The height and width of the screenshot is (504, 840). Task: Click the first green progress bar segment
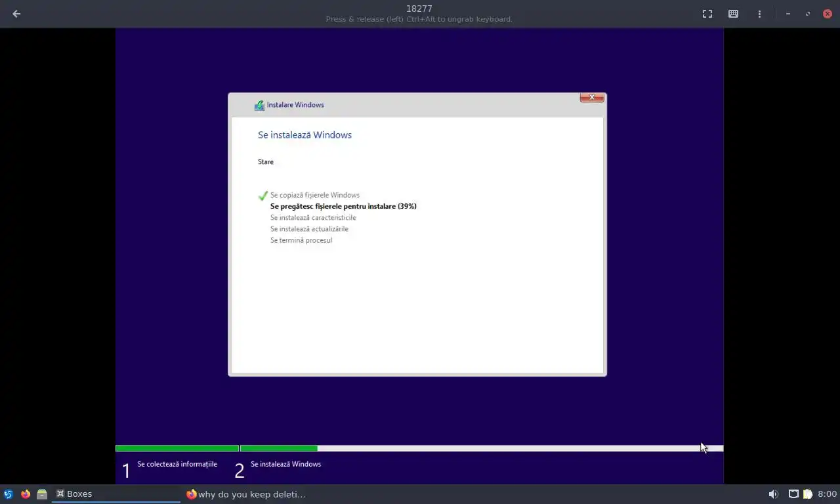(177, 449)
